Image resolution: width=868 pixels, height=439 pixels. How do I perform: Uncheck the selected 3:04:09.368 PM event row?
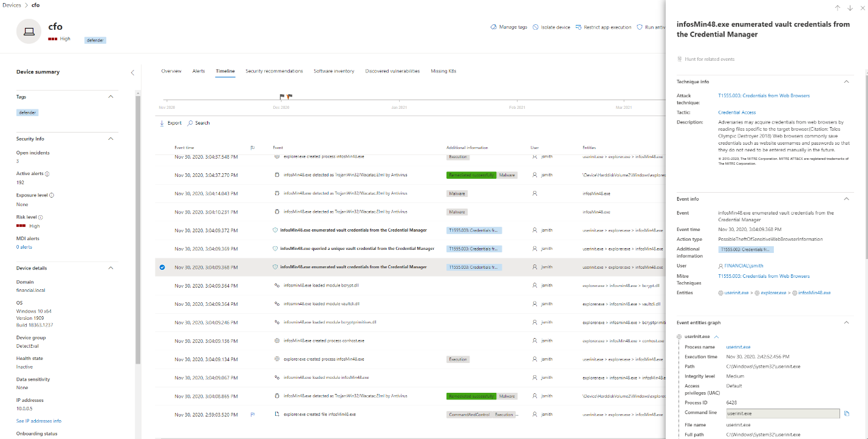pyautogui.click(x=162, y=267)
